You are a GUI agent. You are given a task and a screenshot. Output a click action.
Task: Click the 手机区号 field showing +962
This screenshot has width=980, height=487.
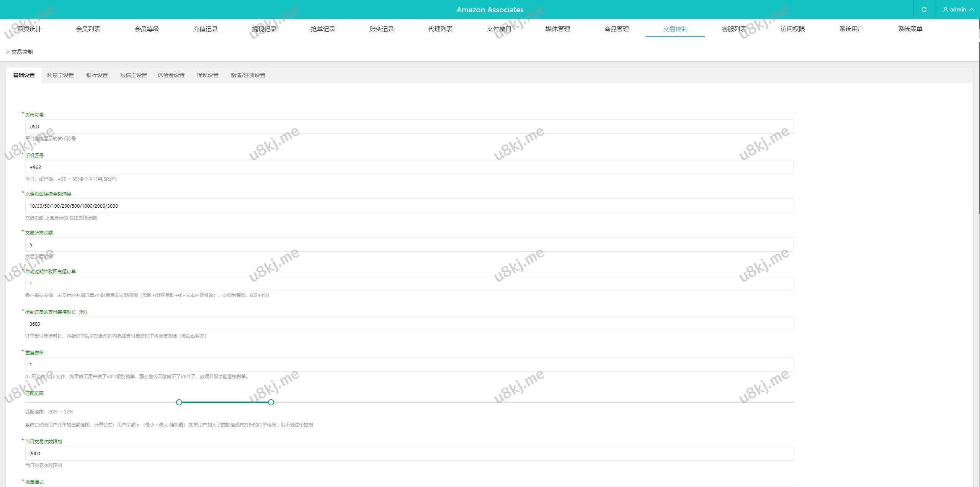(x=409, y=167)
